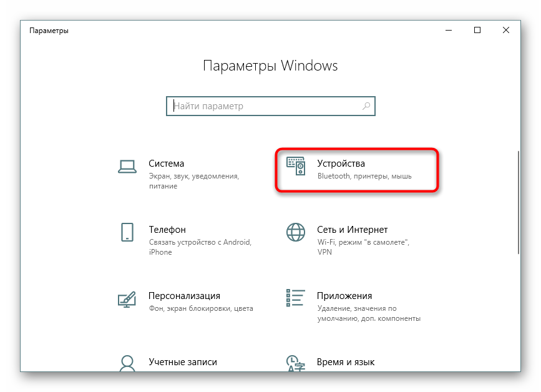Maximize the Параметры window
This screenshot has height=392, width=541.
(477, 31)
